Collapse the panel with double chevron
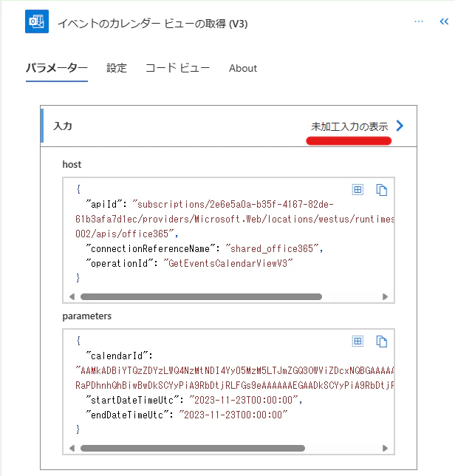Viewport: 455px width, 476px height. 444,21
